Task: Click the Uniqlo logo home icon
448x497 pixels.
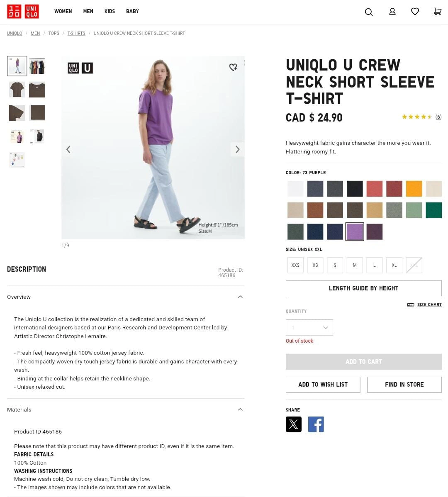Action: [23, 12]
